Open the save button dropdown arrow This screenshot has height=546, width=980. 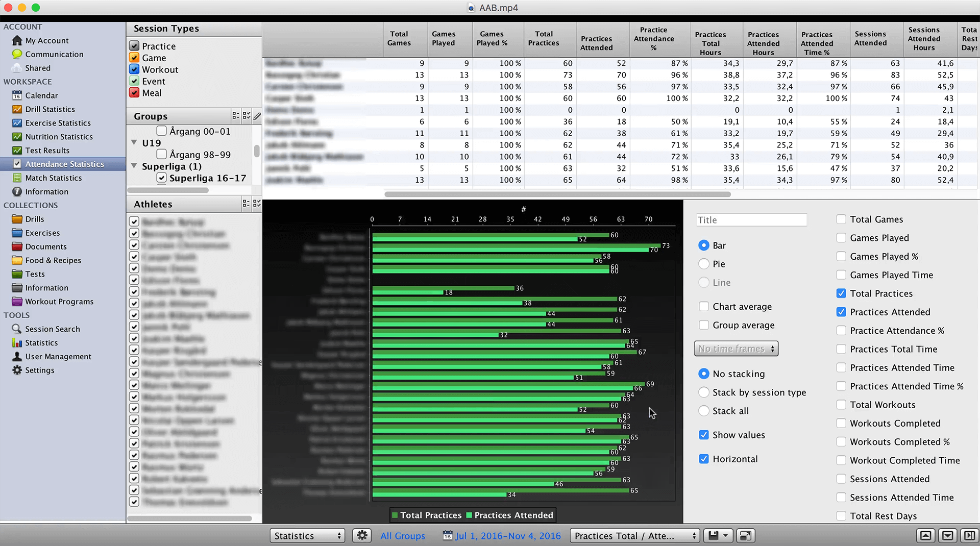[x=725, y=536]
